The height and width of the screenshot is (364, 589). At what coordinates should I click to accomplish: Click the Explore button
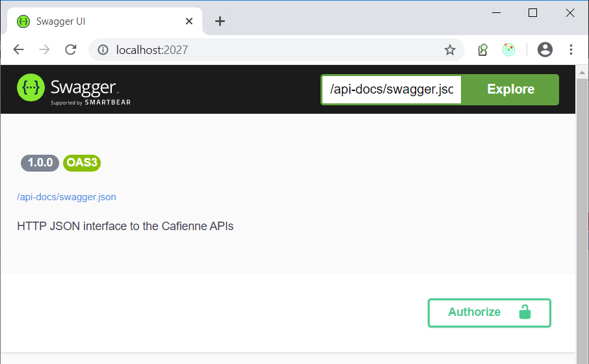point(510,90)
